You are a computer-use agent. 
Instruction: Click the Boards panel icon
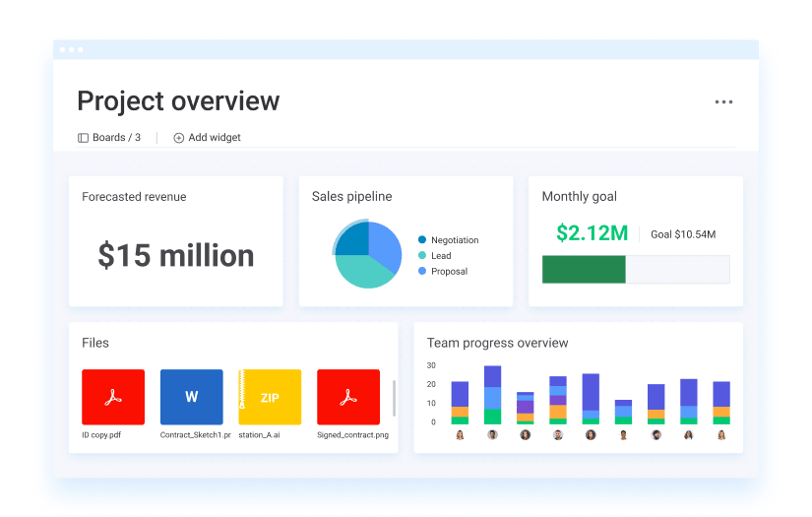83,138
